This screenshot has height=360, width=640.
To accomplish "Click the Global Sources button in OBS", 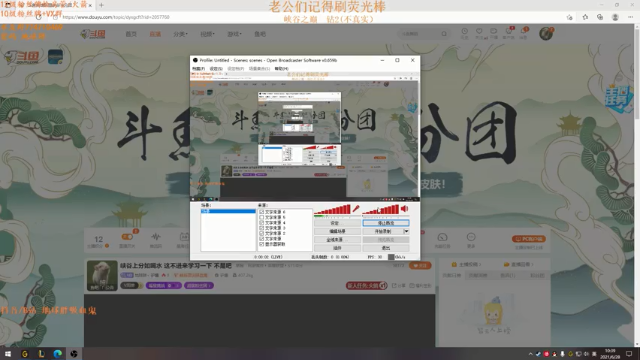I will pyautogui.click(x=337, y=240).
